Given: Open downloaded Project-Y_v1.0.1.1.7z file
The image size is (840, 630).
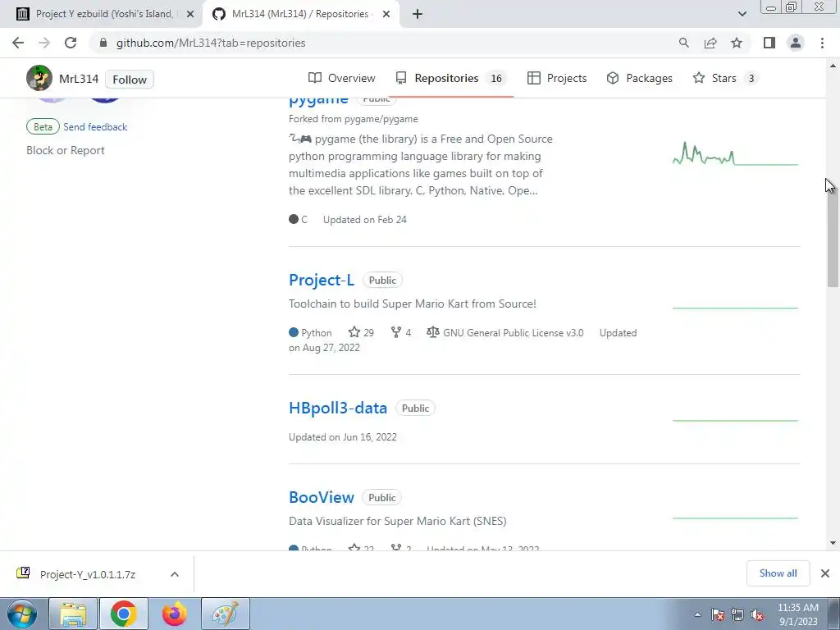Looking at the screenshot, I should coord(87,574).
